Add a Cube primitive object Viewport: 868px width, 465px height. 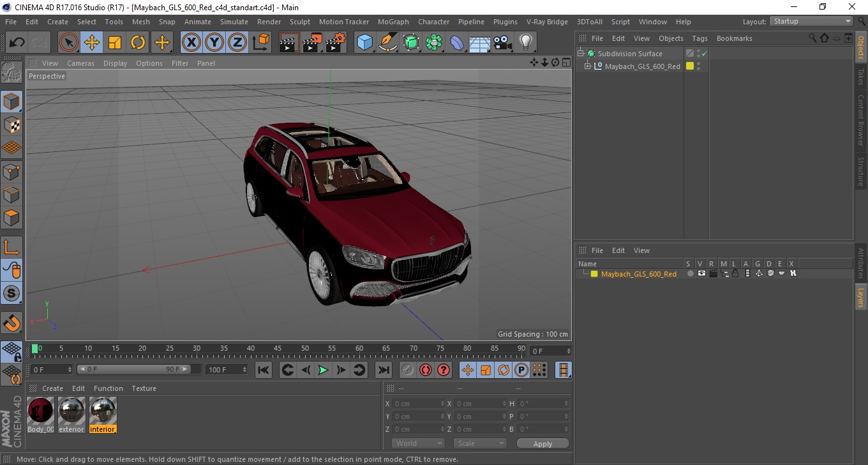click(x=364, y=43)
